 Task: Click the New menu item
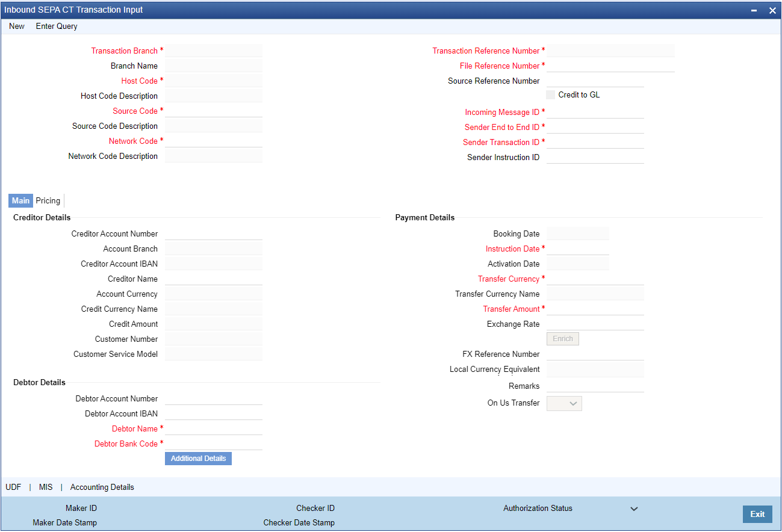tap(17, 26)
